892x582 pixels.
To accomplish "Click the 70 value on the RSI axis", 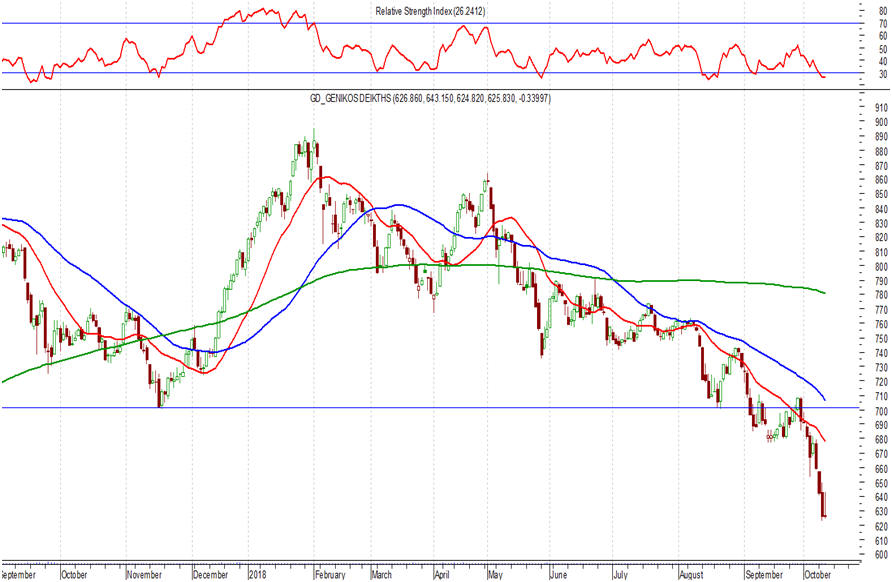I will click(x=883, y=24).
